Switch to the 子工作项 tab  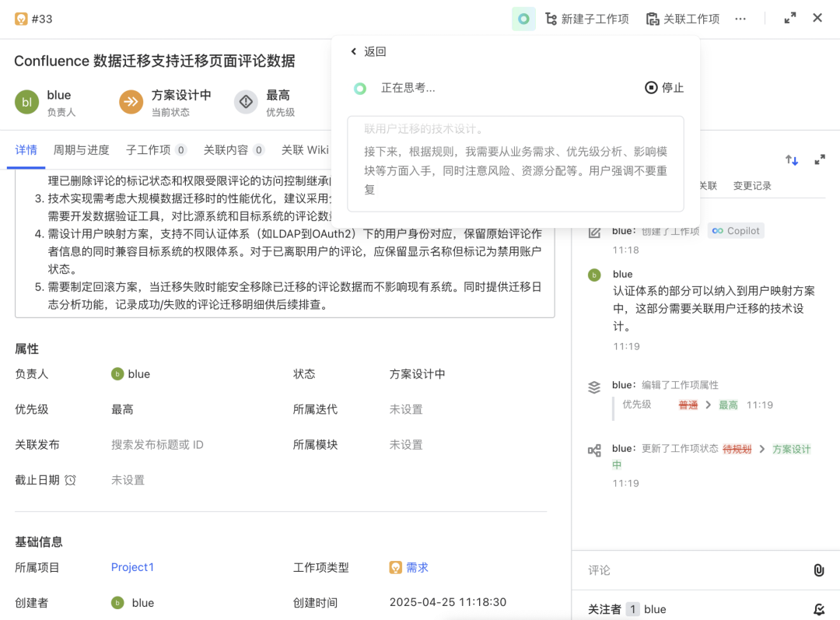coord(156,150)
